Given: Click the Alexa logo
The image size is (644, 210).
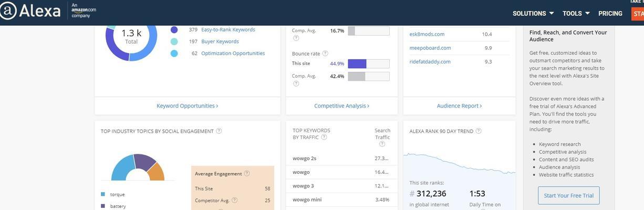Looking at the screenshot, I should pyautogui.click(x=30, y=10).
